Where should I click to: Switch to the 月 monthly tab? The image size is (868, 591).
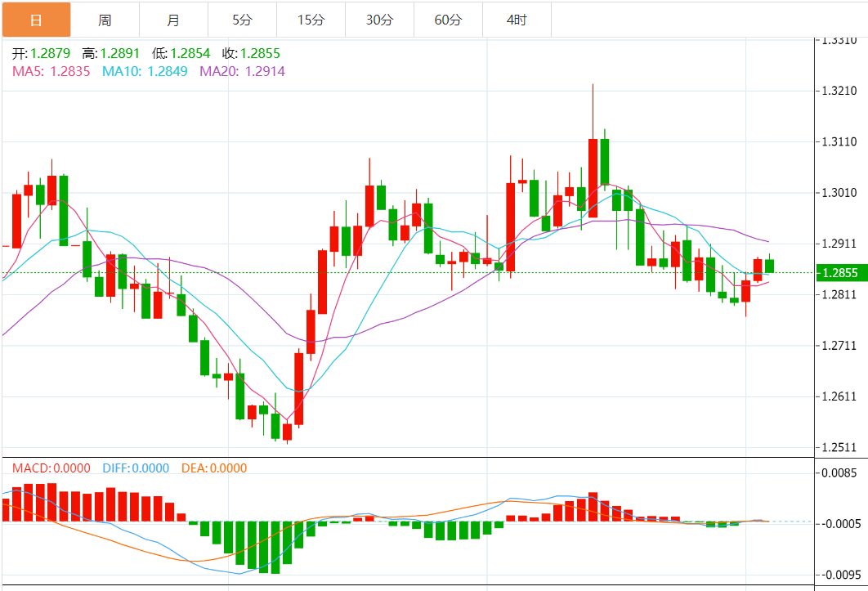coord(174,20)
